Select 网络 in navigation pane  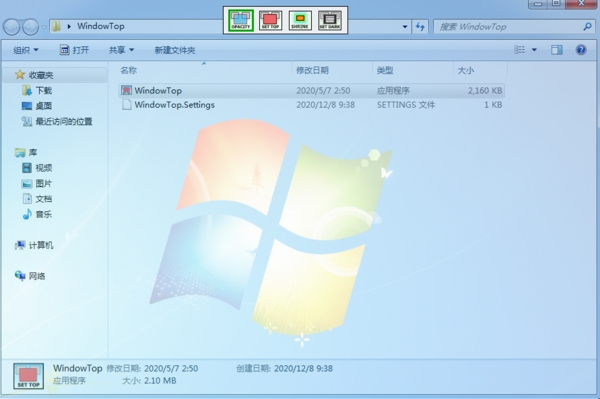coord(37,276)
